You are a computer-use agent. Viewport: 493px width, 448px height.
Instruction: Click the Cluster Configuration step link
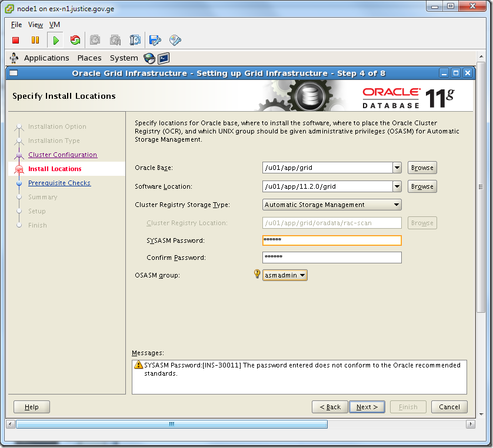[x=62, y=155]
